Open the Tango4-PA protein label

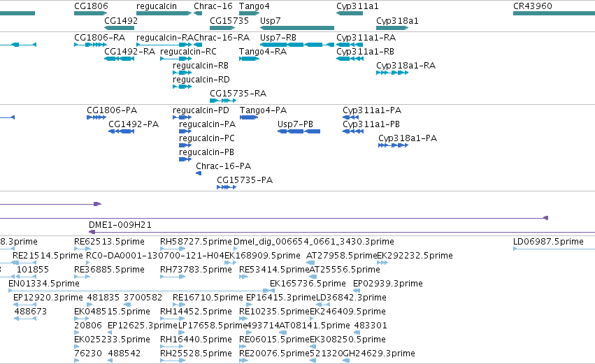263,110
